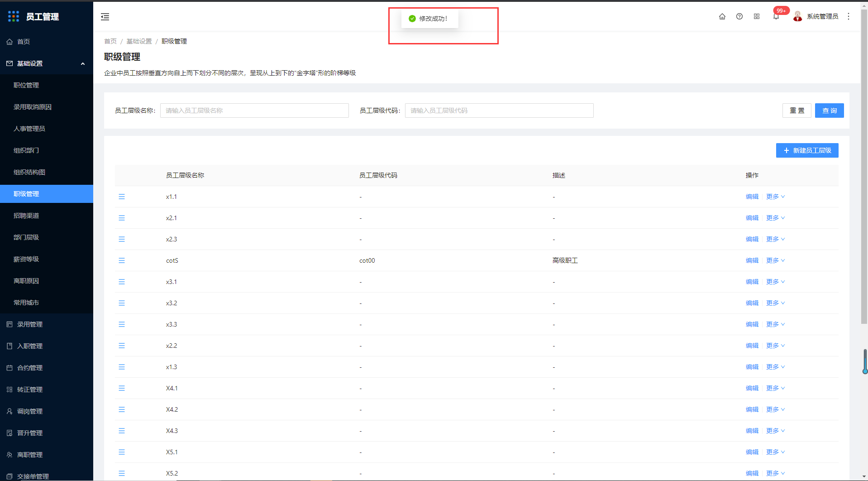The width and height of the screenshot is (868, 481).
Task: Open 晋升管理 menu in sidebar
Action: point(47,433)
